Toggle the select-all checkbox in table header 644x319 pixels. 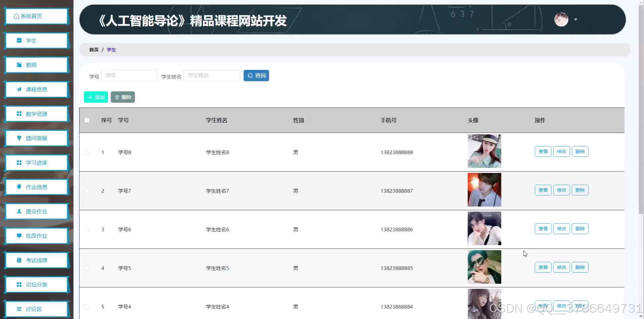pyautogui.click(x=87, y=120)
